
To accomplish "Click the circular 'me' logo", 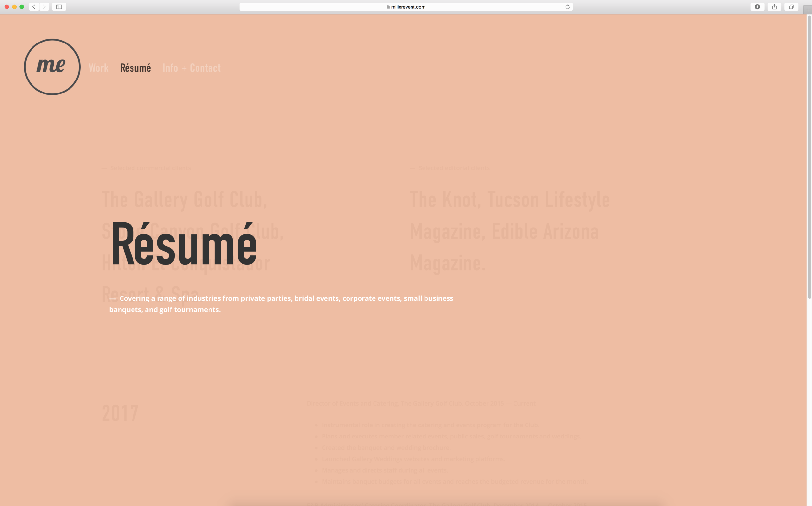I will click(x=52, y=67).
